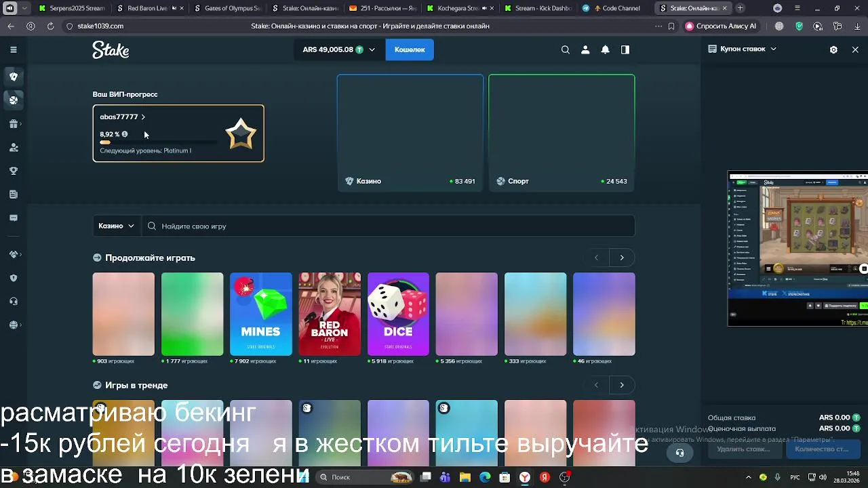Viewport: 868px width, 488px height.
Task: Click the VIP progress bar
Action: coord(159,142)
